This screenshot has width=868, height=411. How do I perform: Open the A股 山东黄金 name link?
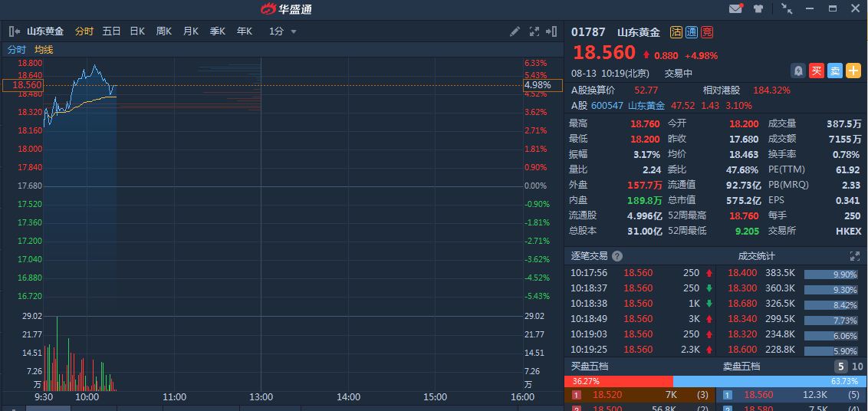tap(646, 105)
